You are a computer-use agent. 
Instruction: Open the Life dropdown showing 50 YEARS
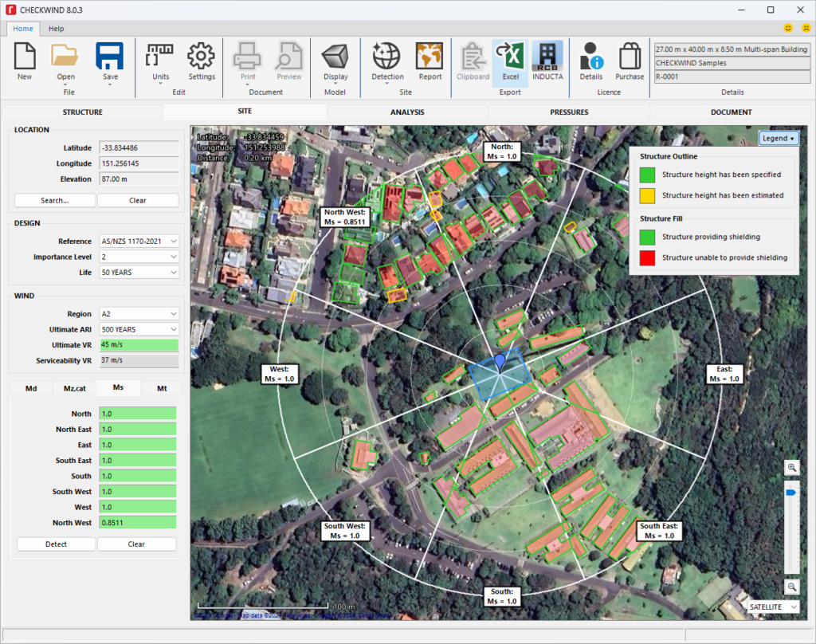coord(139,273)
